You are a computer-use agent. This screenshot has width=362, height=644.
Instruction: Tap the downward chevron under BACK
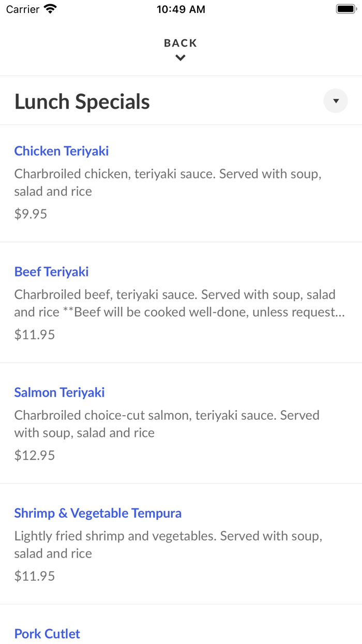point(180,57)
